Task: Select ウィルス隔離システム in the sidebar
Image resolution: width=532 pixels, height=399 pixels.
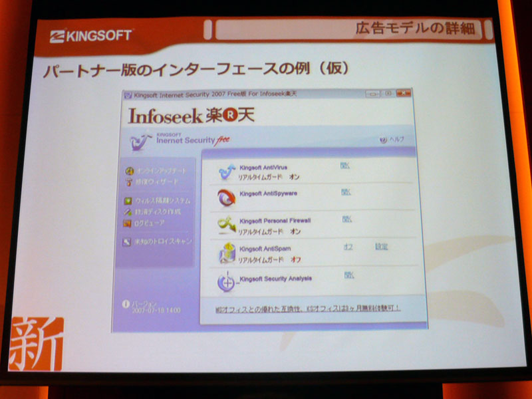Action: [162, 201]
